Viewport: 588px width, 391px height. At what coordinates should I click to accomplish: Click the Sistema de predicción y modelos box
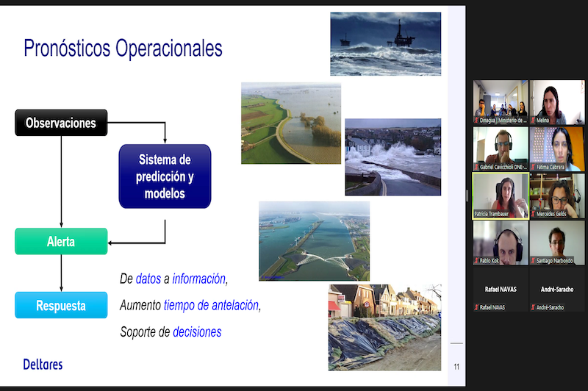pyautogui.click(x=165, y=176)
